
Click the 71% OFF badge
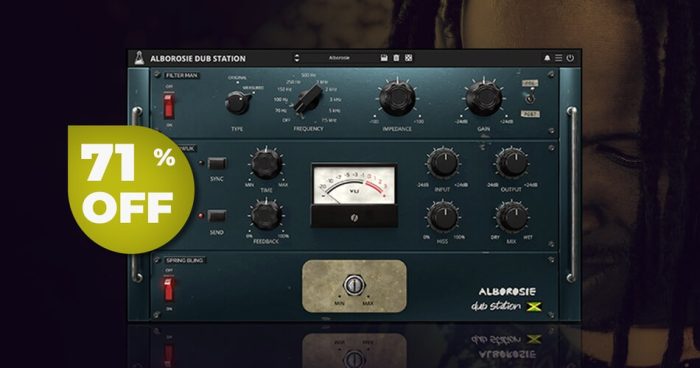click(131, 189)
